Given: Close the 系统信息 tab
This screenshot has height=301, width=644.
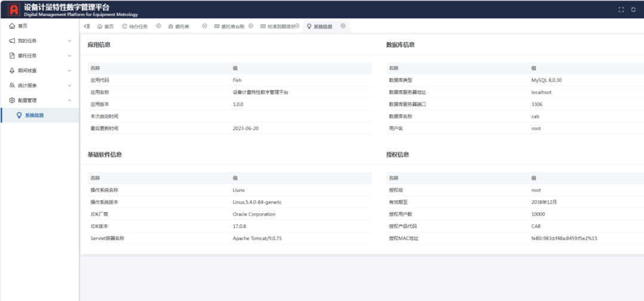Looking at the screenshot, I should 343,26.
